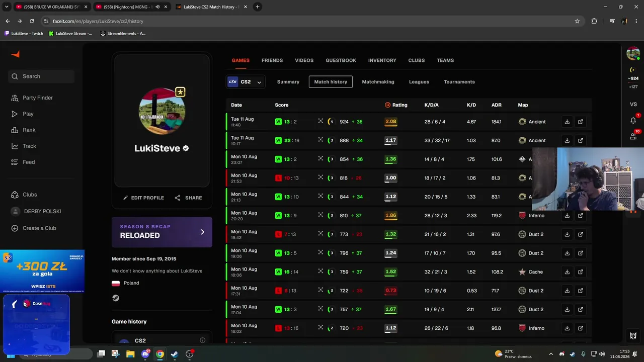Download demo of the 19:42 Dust 2 match

[x=567, y=234]
